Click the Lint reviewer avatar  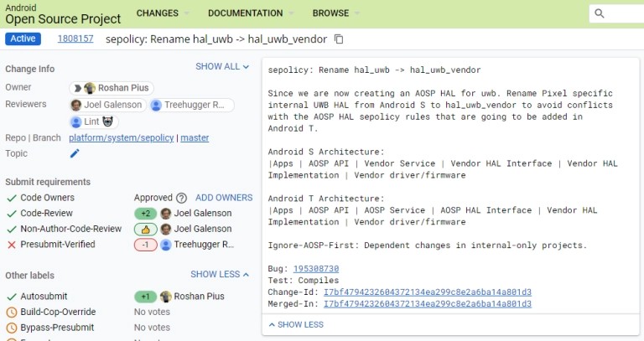(x=76, y=121)
